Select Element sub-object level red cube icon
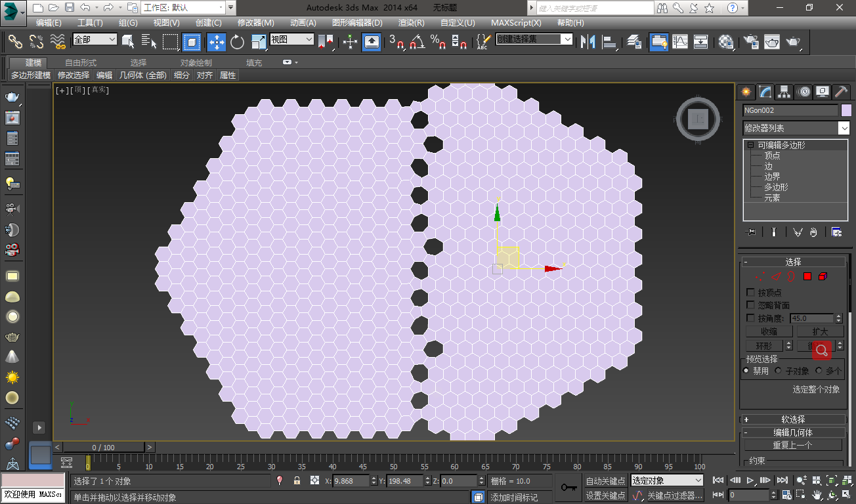Screen dimensions: 856x504 click(823, 276)
